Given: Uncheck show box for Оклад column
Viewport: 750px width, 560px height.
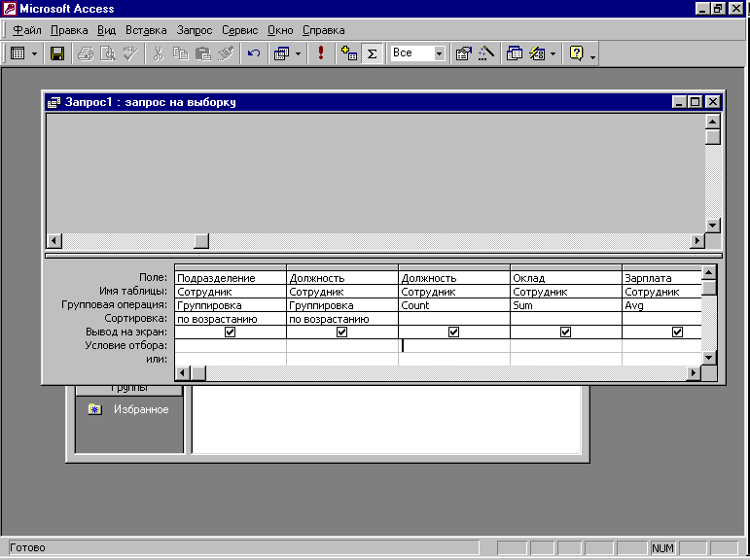Looking at the screenshot, I should click(566, 332).
